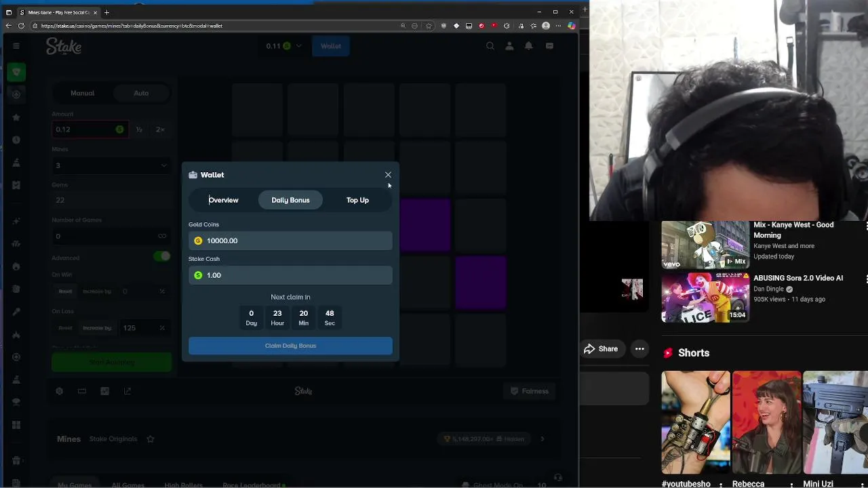Viewport: 868px width, 488px height.
Task: Expand the Mines info chevron arrow
Action: coord(542,439)
